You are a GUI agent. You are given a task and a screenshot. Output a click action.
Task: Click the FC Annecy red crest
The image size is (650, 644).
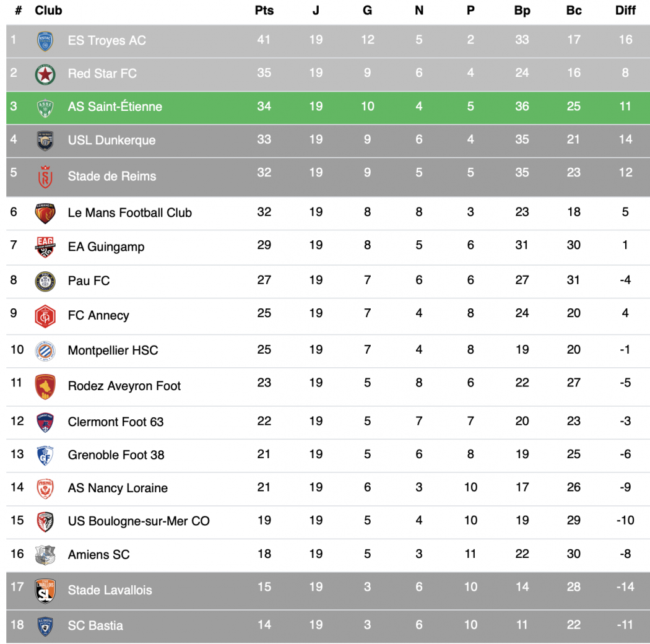(x=45, y=315)
